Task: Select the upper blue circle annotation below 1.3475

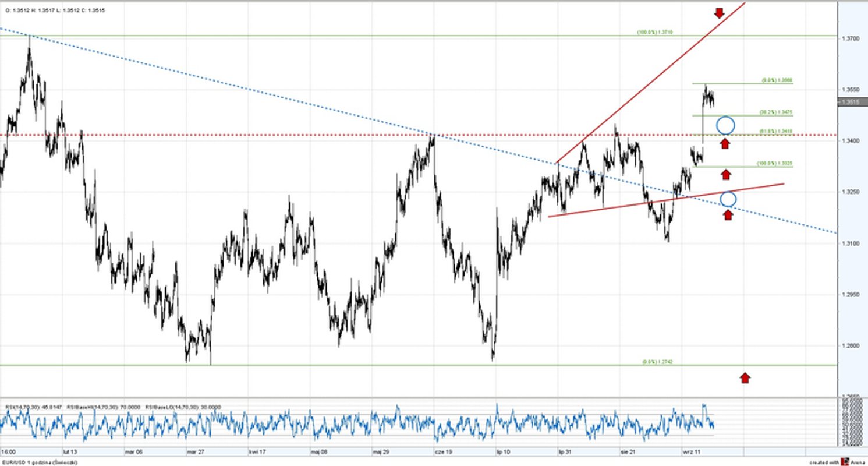Action: 726,124
